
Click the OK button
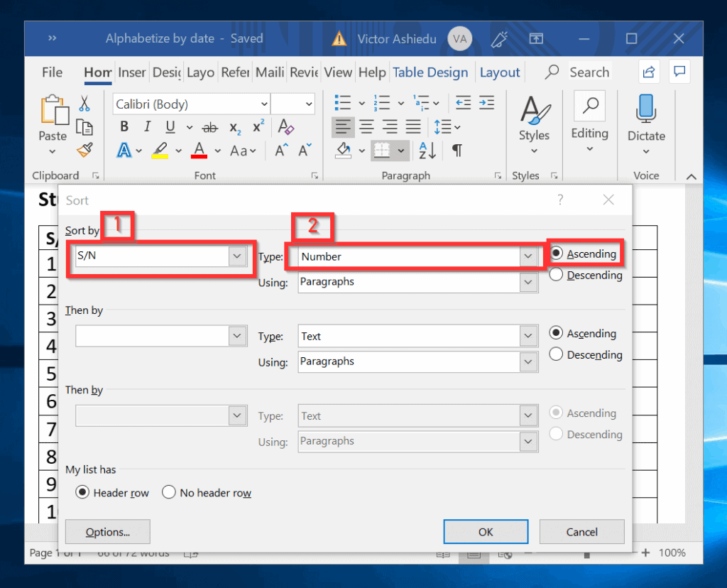[486, 531]
